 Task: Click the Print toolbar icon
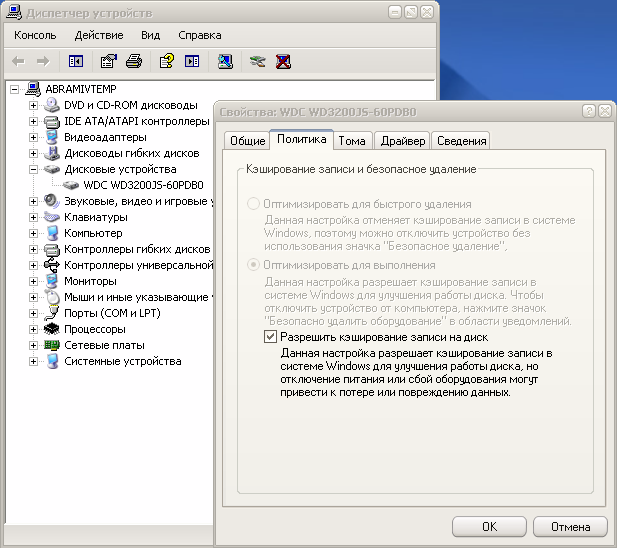[x=134, y=61]
